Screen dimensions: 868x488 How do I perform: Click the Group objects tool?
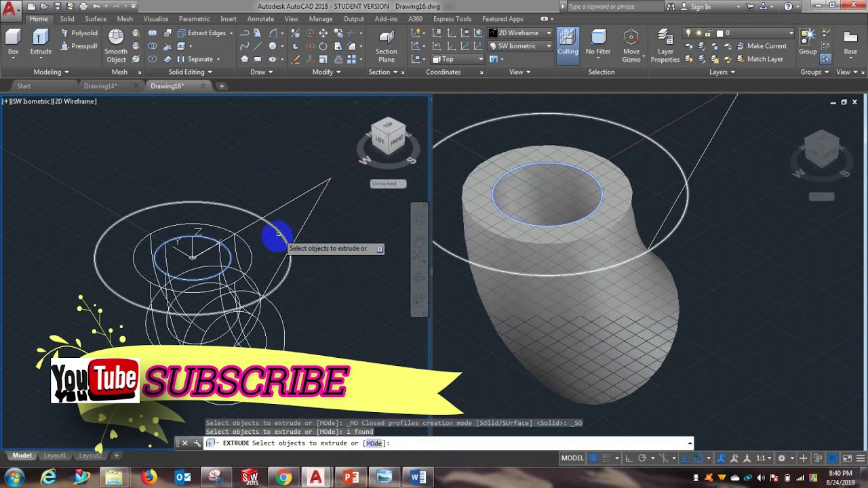pos(808,42)
